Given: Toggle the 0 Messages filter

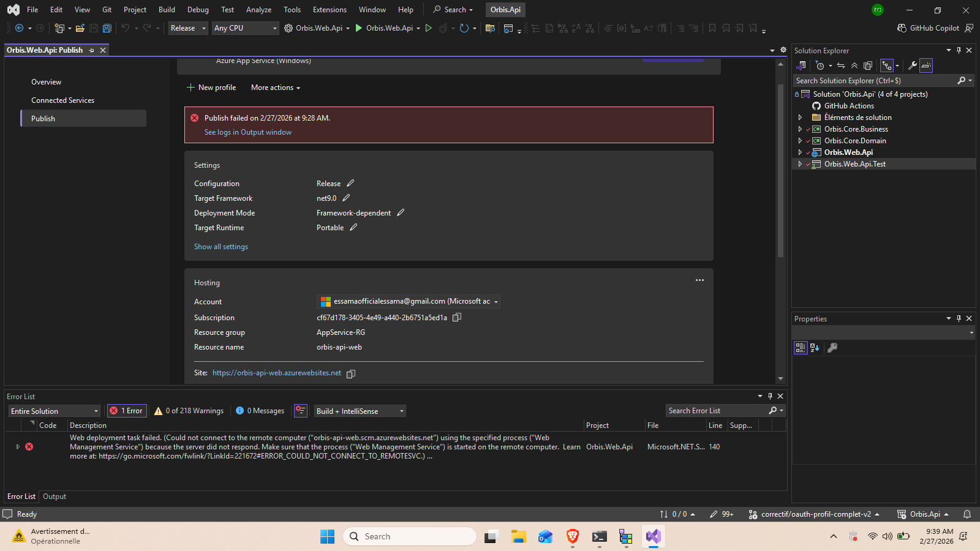Looking at the screenshot, I should [x=260, y=411].
